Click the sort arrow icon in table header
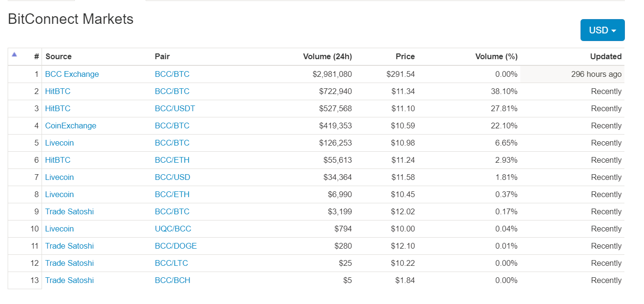This screenshot has width=644, height=304. tap(14, 54)
